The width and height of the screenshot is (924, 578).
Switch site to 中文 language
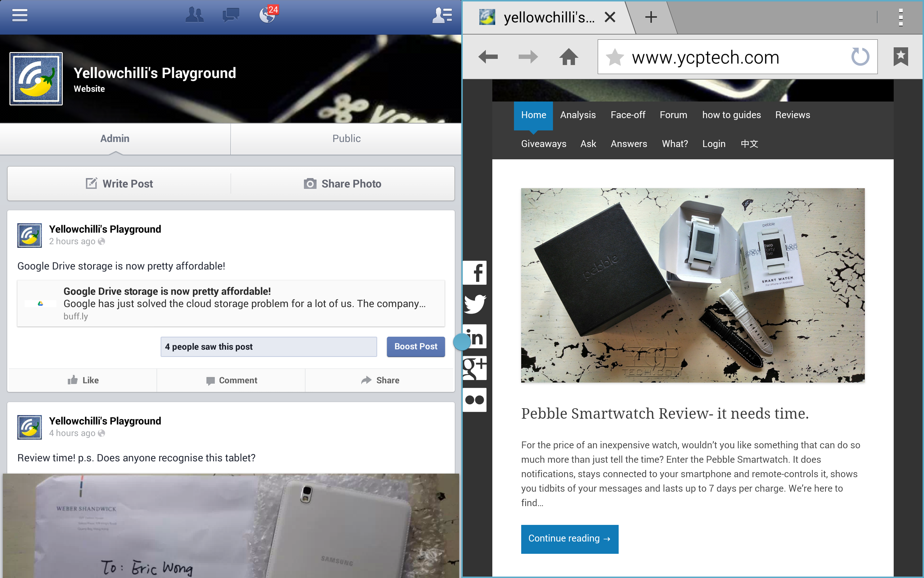[x=749, y=144]
